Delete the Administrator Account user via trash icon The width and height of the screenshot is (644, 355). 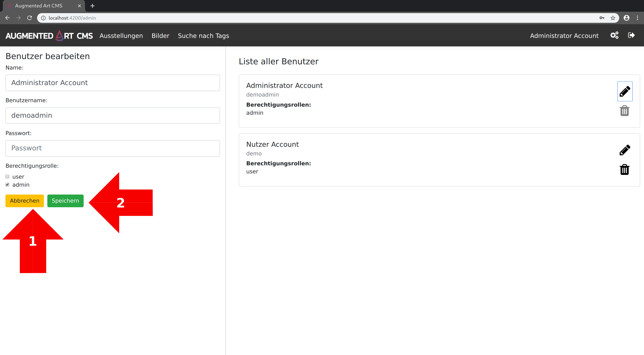tap(624, 111)
